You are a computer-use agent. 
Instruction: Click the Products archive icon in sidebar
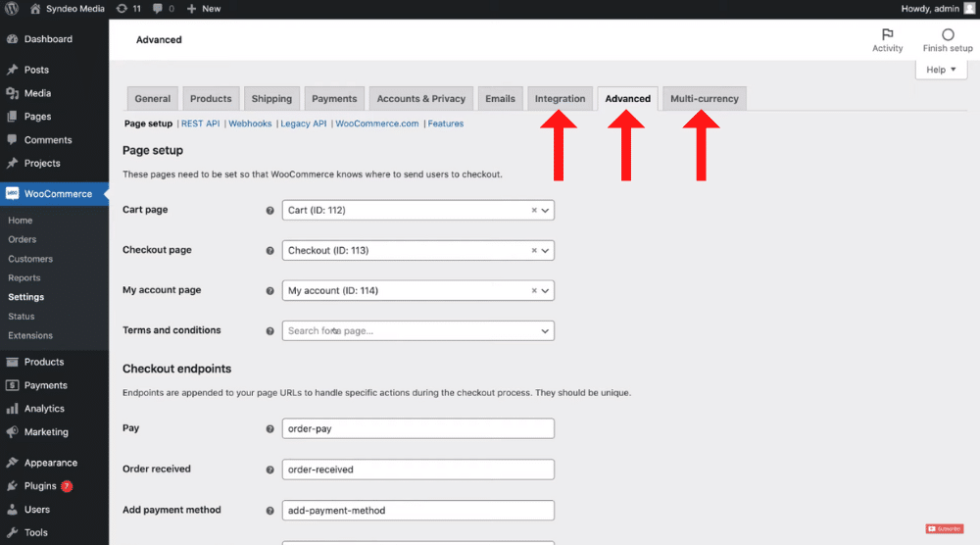(x=12, y=362)
